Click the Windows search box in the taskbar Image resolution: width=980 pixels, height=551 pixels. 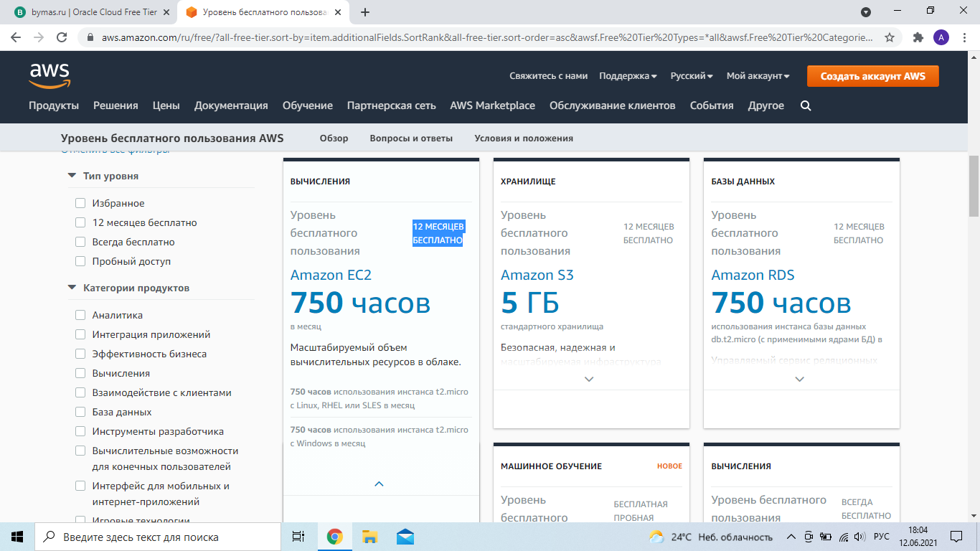point(158,537)
